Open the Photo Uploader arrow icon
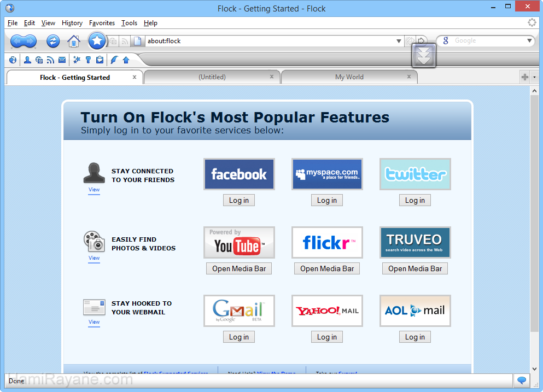 point(126,60)
